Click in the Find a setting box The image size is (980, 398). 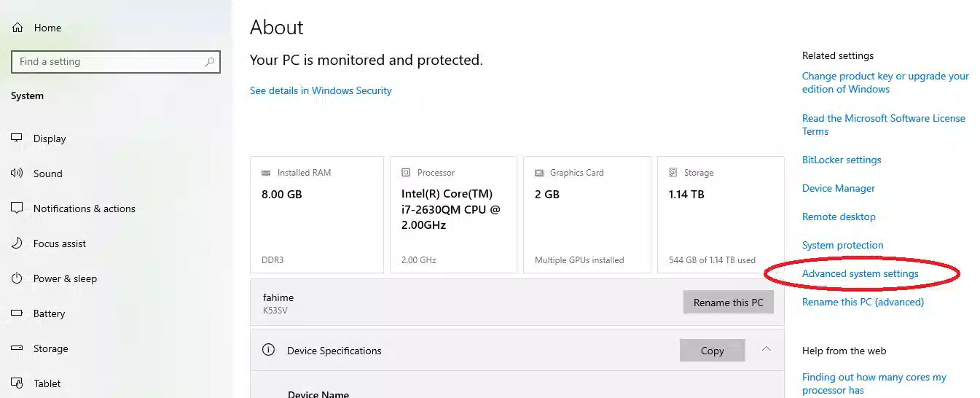[109, 62]
